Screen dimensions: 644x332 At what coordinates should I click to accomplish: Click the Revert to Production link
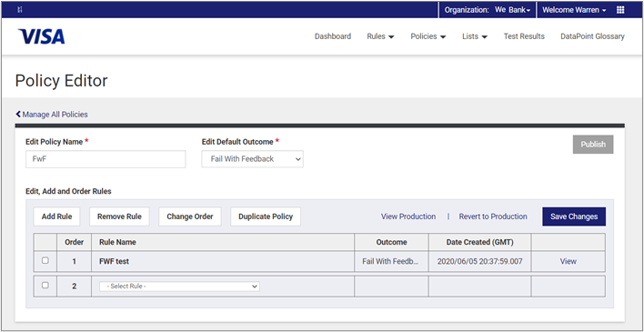(493, 216)
